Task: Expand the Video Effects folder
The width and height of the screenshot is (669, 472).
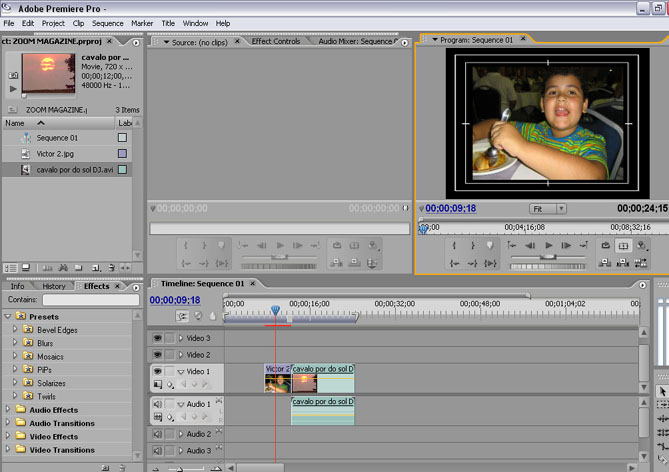Action: (x=9, y=437)
